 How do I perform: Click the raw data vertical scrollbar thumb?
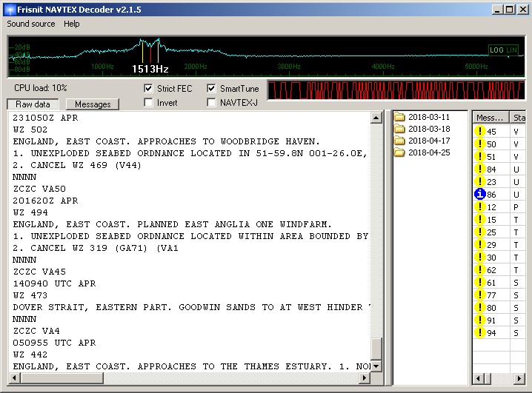(376, 349)
